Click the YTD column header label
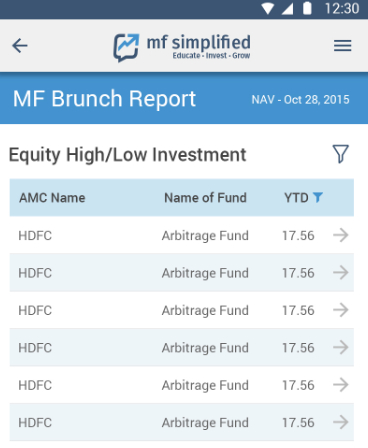The image size is (368, 448). coord(296,198)
